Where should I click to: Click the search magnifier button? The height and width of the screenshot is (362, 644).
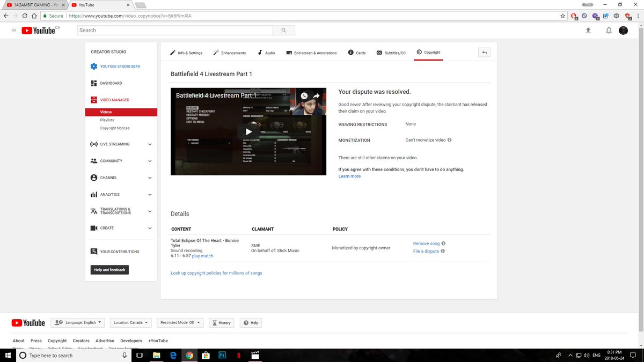[284, 31]
